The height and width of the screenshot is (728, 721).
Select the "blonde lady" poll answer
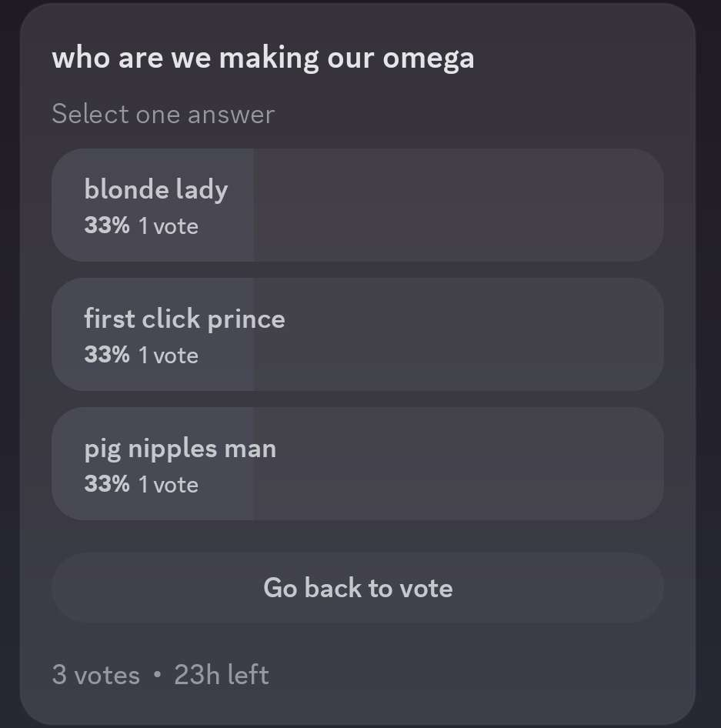(357, 205)
